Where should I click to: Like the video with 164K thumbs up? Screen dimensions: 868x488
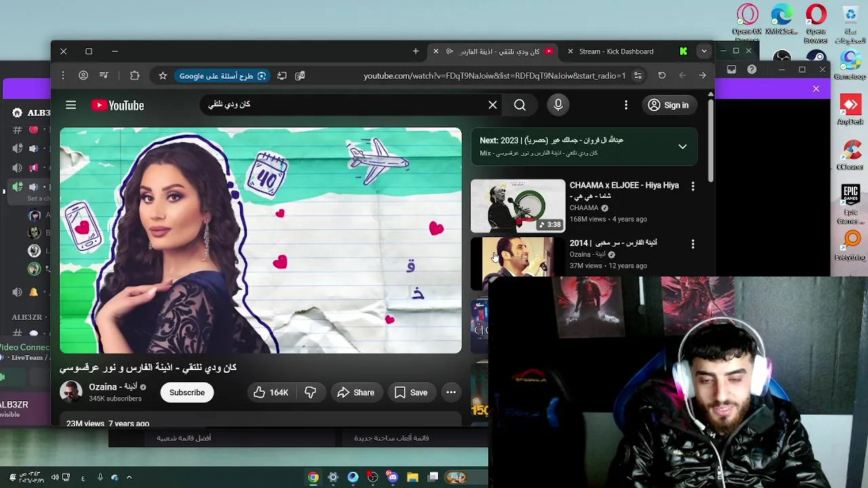(271, 392)
